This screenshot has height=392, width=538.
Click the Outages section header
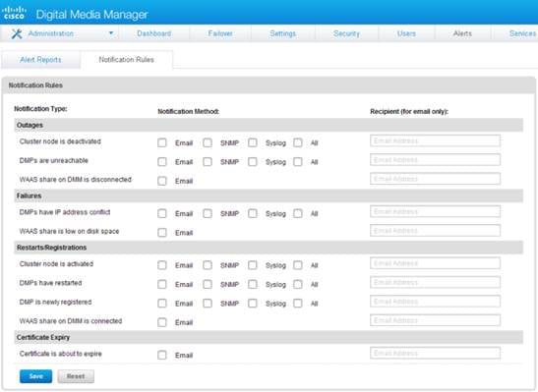(x=269, y=125)
